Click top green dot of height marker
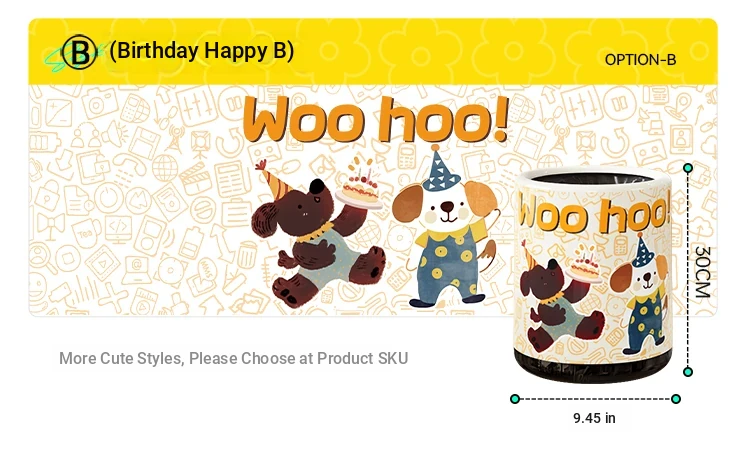750x451 pixels. 688,168
